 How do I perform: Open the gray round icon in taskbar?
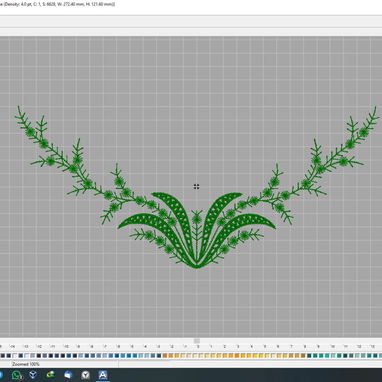click(x=85, y=375)
